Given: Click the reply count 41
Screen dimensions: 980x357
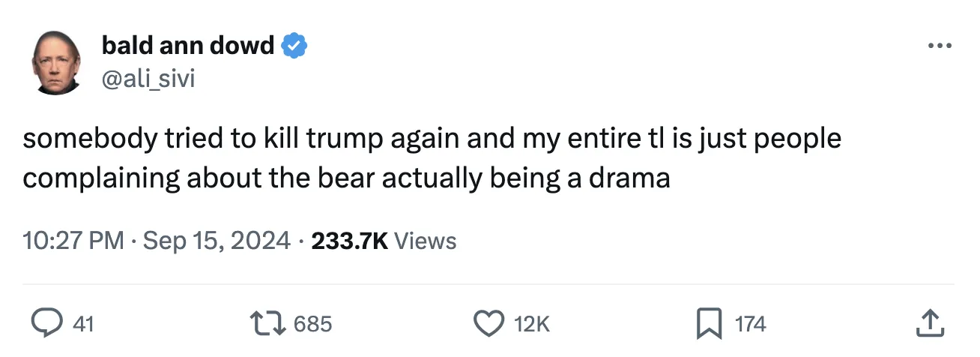Looking at the screenshot, I should tap(84, 324).
